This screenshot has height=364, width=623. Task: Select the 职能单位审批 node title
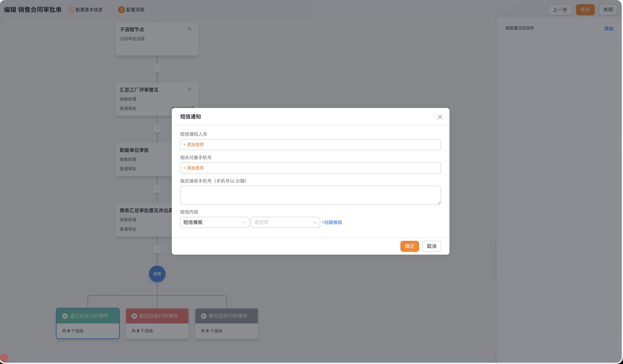point(134,150)
